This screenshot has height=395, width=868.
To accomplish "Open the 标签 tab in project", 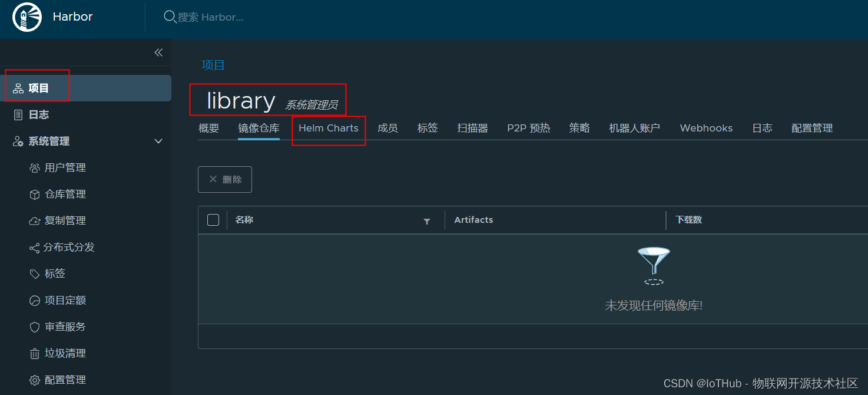I will click(428, 128).
